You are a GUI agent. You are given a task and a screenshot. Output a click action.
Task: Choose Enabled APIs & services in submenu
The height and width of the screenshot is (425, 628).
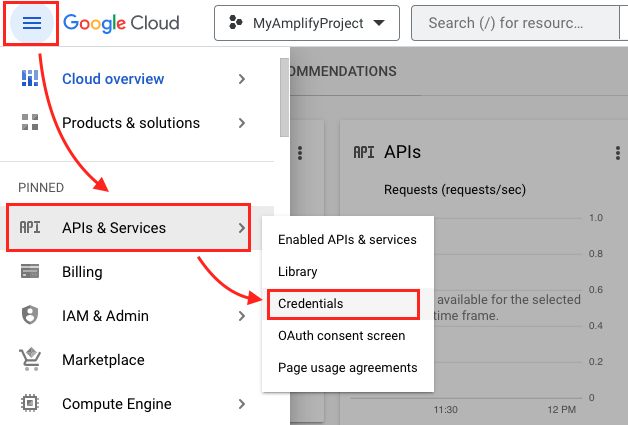click(348, 240)
